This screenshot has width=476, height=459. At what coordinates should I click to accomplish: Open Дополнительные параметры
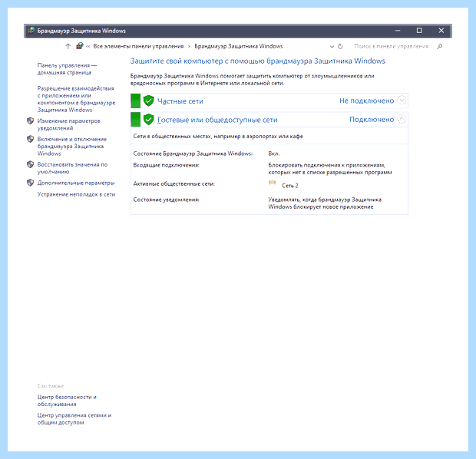tap(76, 183)
